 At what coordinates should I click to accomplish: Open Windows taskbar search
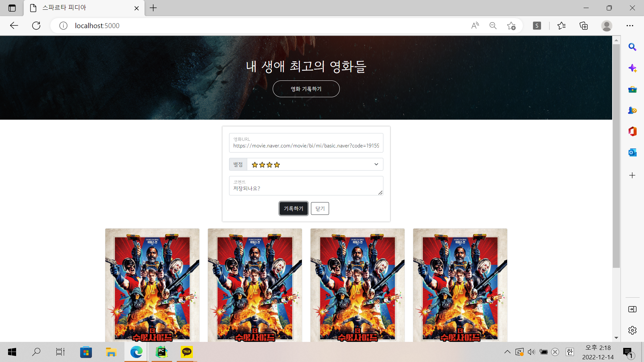point(36,352)
